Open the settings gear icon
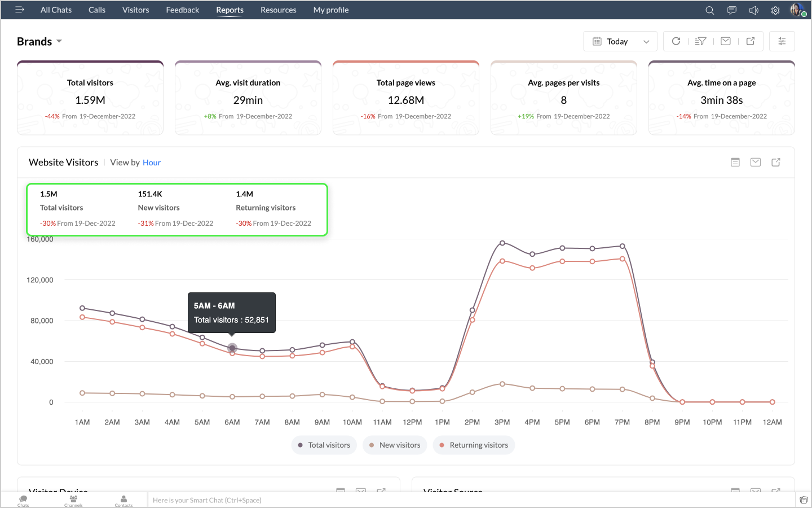 pyautogui.click(x=775, y=10)
